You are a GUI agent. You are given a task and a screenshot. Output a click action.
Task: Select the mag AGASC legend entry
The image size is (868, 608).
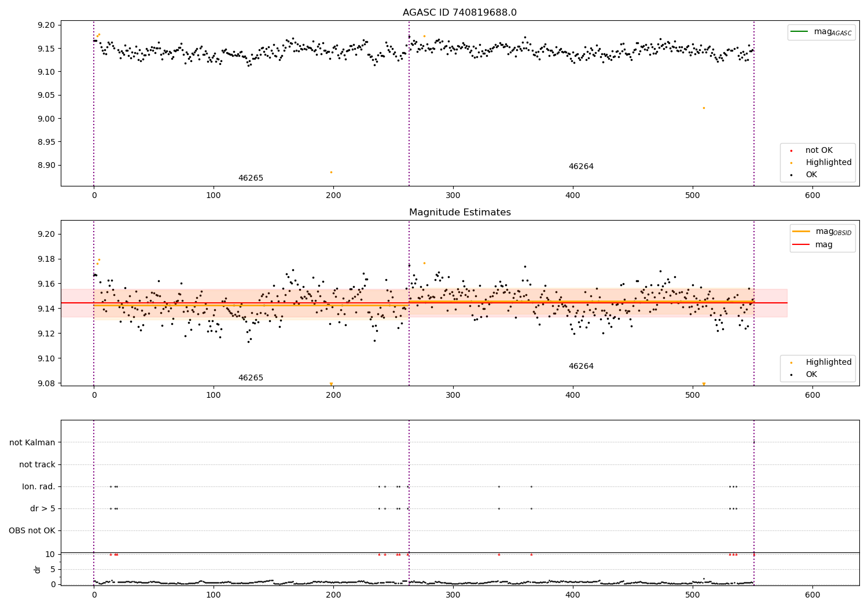coord(821,32)
